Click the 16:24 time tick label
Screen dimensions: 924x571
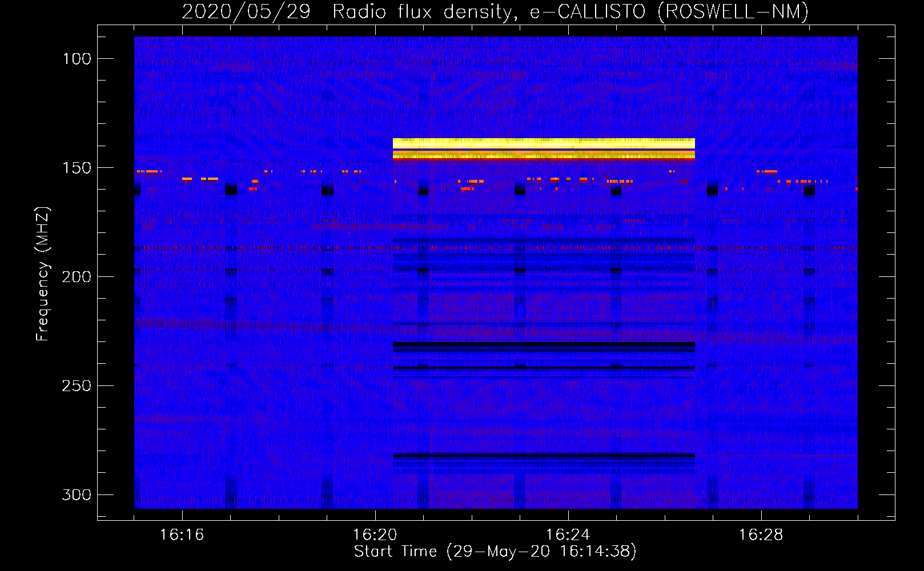point(568,535)
